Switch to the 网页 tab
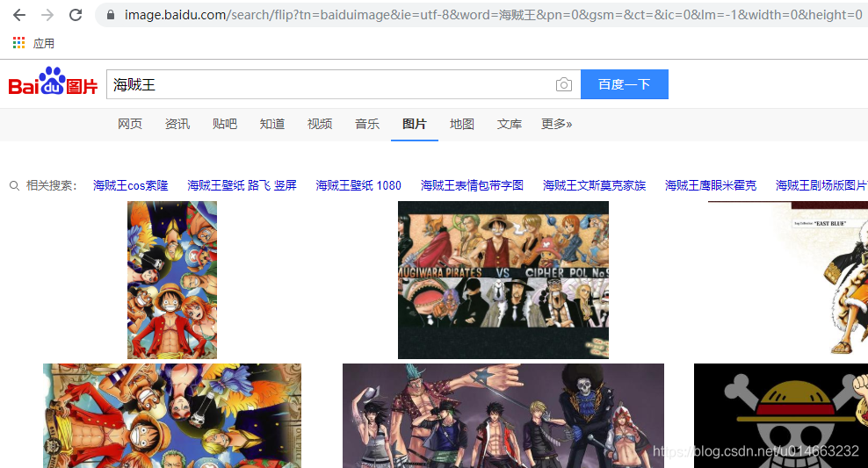 (x=130, y=124)
